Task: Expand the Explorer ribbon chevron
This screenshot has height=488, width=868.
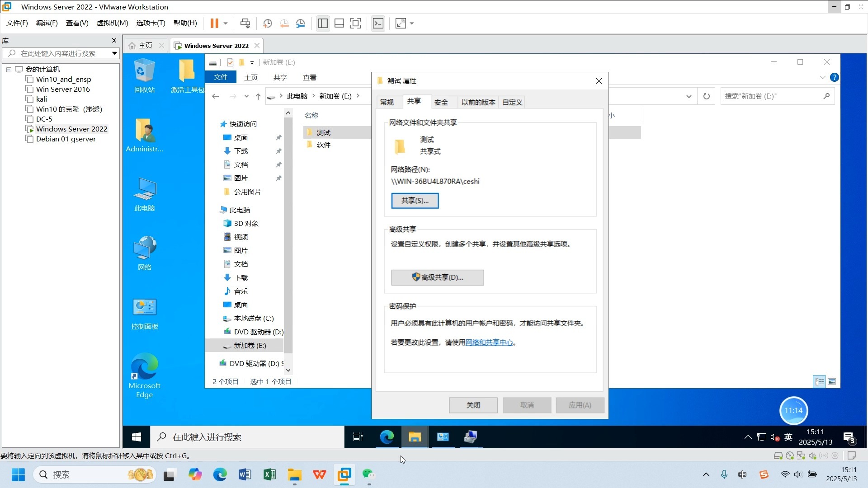Action: [x=822, y=77]
